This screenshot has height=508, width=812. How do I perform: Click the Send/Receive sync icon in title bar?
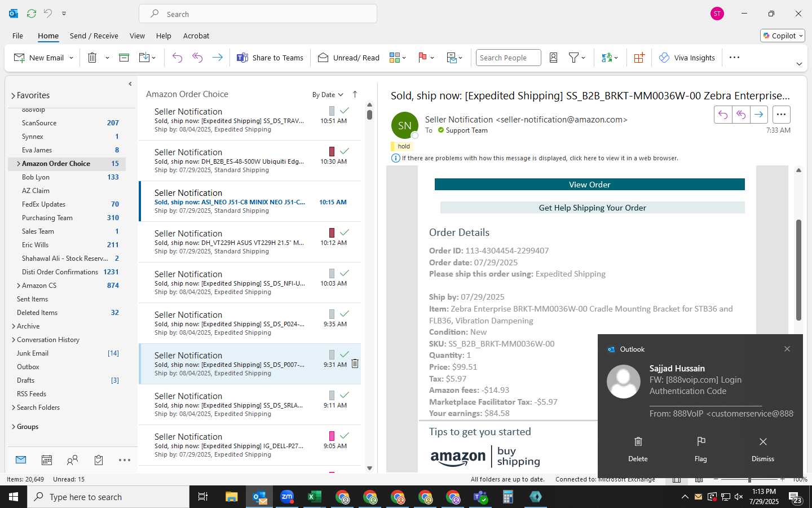pos(32,13)
